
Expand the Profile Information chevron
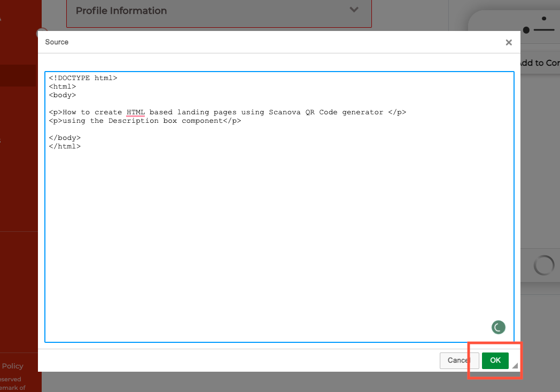pyautogui.click(x=354, y=10)
